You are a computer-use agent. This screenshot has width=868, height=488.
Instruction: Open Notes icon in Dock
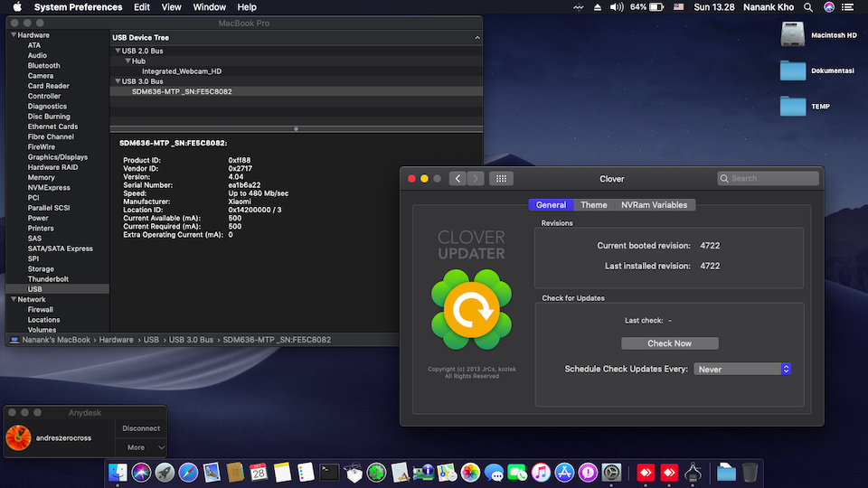(x=282, y=473)
